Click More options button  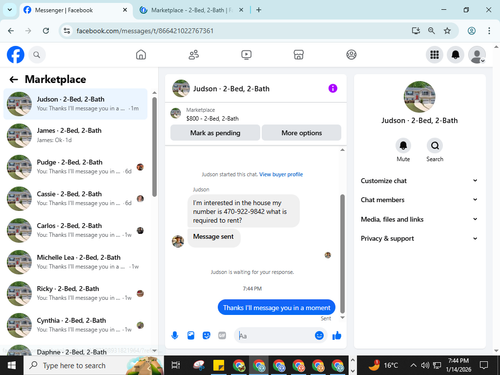(x=302, y=133)
